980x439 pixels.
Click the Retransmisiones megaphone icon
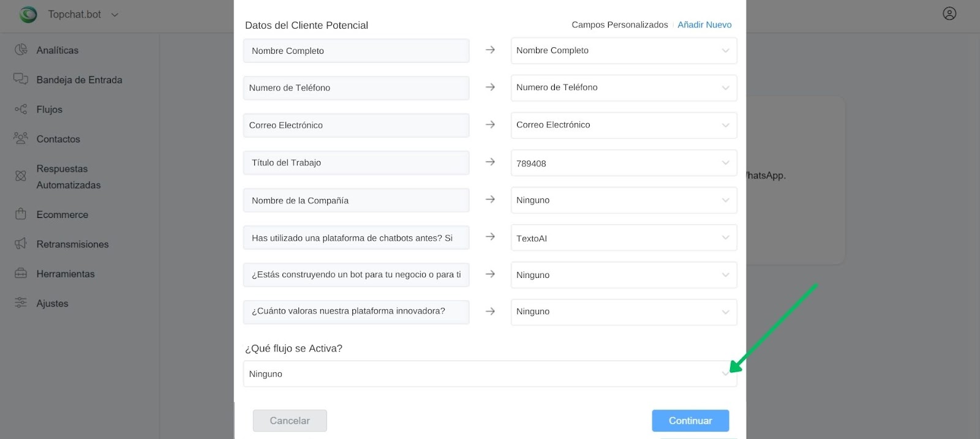(21, 244)
